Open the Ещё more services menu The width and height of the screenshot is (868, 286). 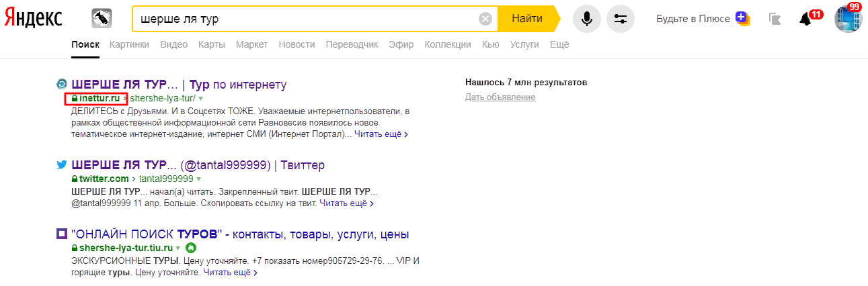559,44
